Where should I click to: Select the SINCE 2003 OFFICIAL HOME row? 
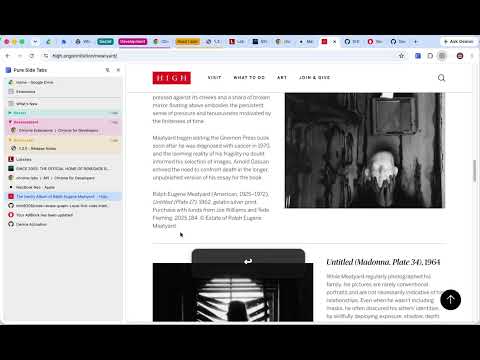point(63,169)
